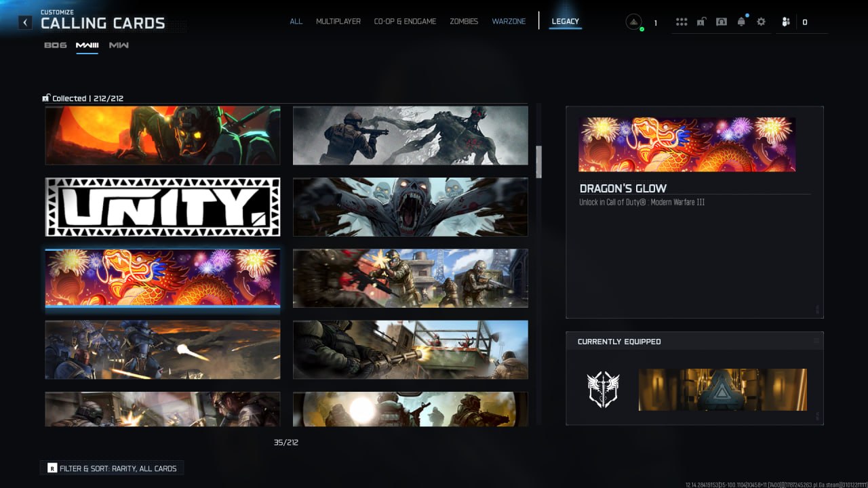
Task: Go back using the arrow beside Calling Cards
Action: pyautogui.click(x=25, y=22)
